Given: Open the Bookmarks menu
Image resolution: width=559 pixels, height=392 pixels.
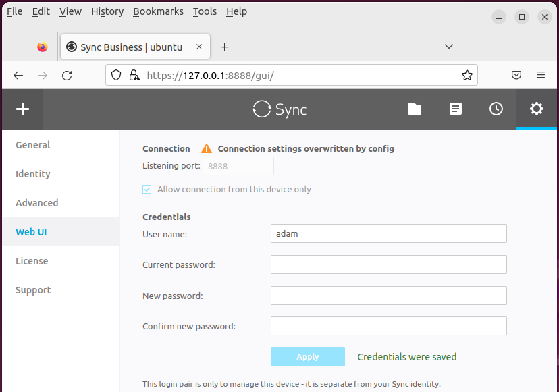Looking at the screenshot, I should (x=158, y=11).
